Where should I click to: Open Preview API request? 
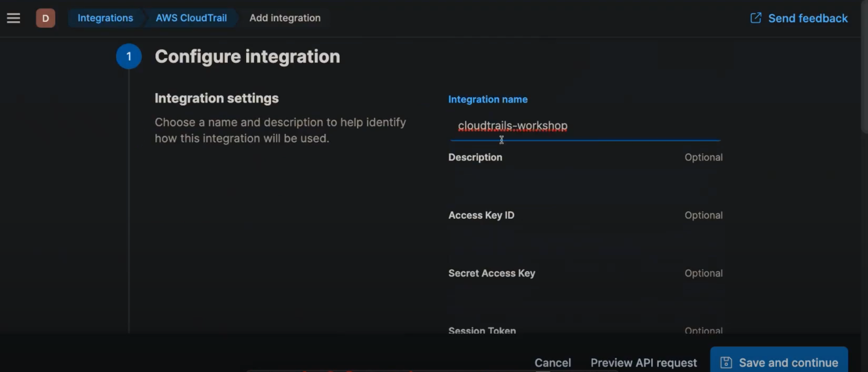(643, 362)
